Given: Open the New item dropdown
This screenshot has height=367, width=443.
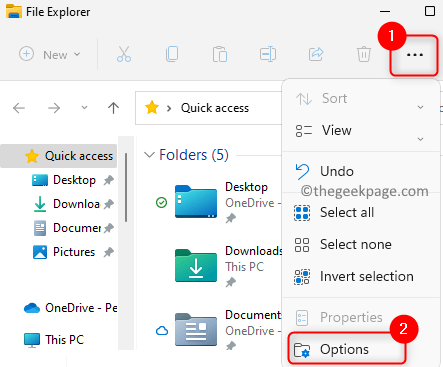Looking at the screenshot, I should point(50,54).
